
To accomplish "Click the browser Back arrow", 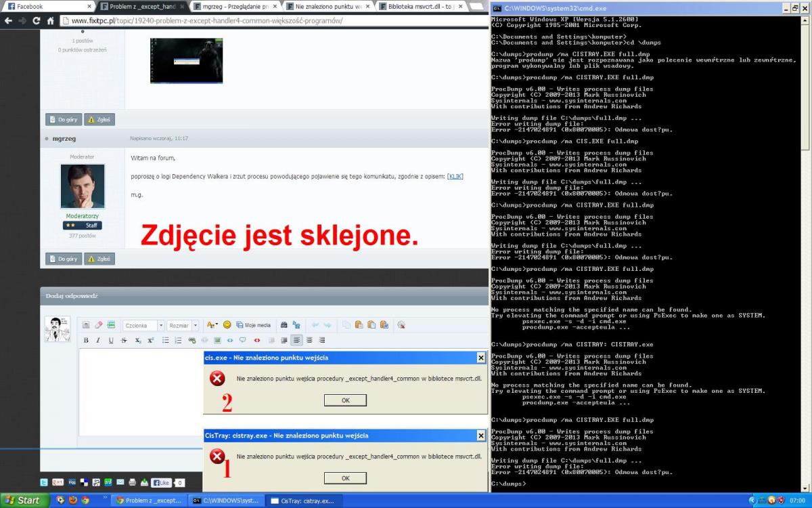I will [8, 21].
